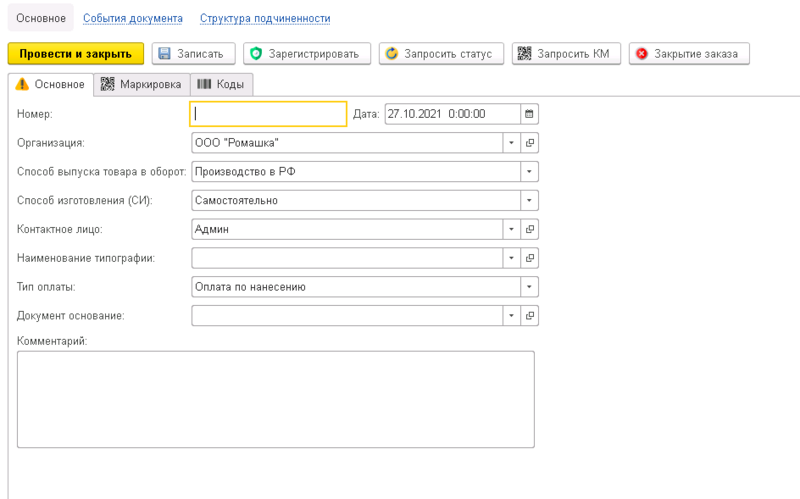Expand Организация dropdown list
The height and width of the screenshot is (499, 800).
click(511, 143)
